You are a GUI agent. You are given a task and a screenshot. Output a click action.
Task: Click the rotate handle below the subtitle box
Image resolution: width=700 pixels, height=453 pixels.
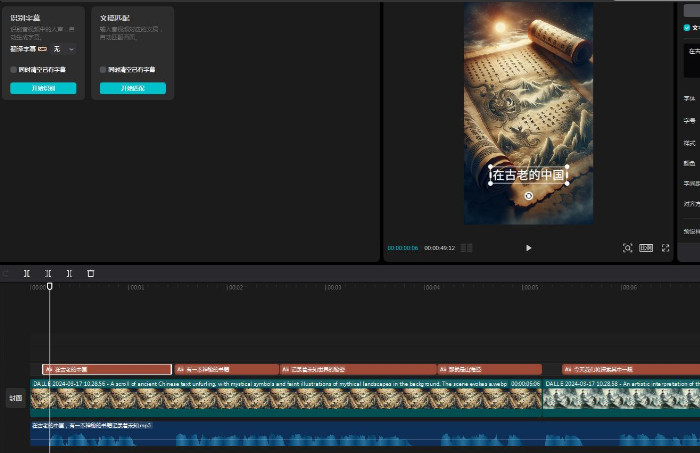pos(528,196)
